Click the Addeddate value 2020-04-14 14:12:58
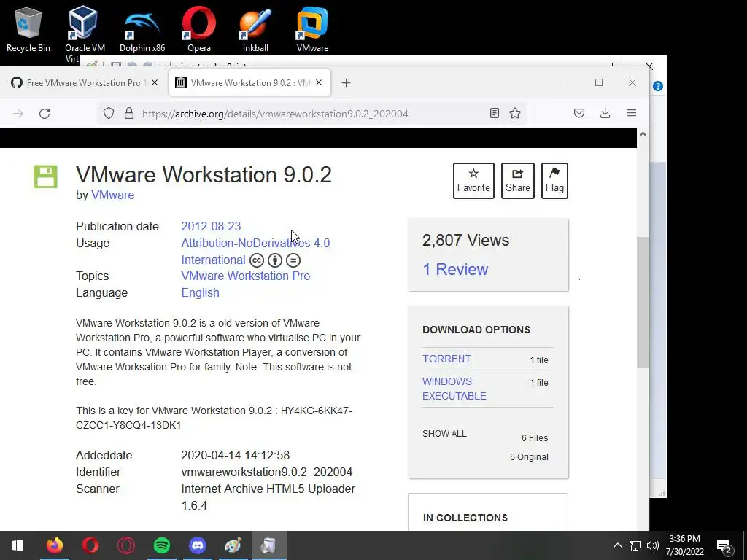This screenshot has width=747, height=560. coord(236,455)
